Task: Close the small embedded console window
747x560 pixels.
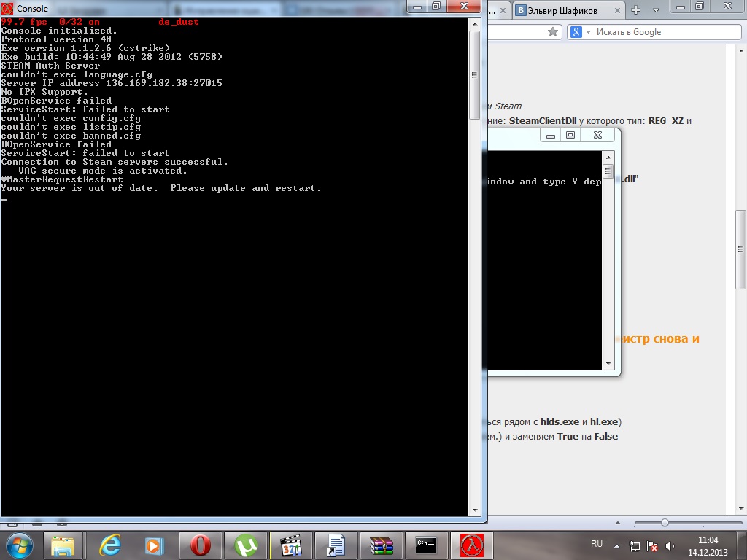Action: [598, 135]
